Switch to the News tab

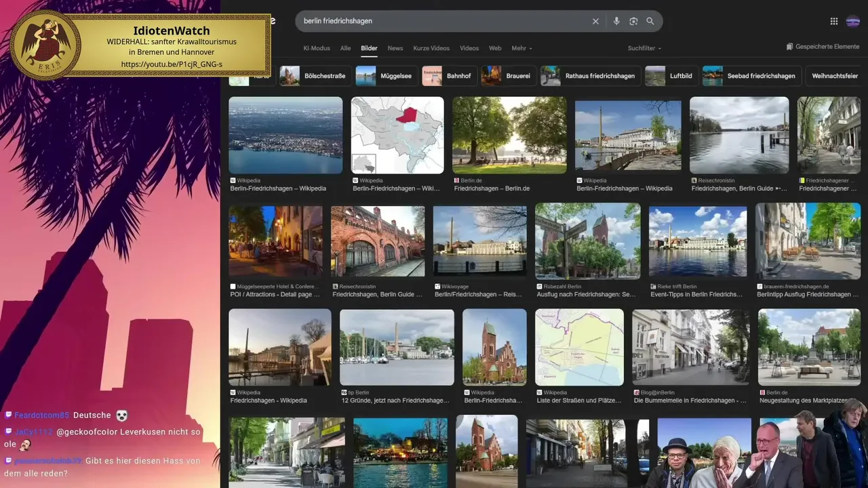point(395,48)
